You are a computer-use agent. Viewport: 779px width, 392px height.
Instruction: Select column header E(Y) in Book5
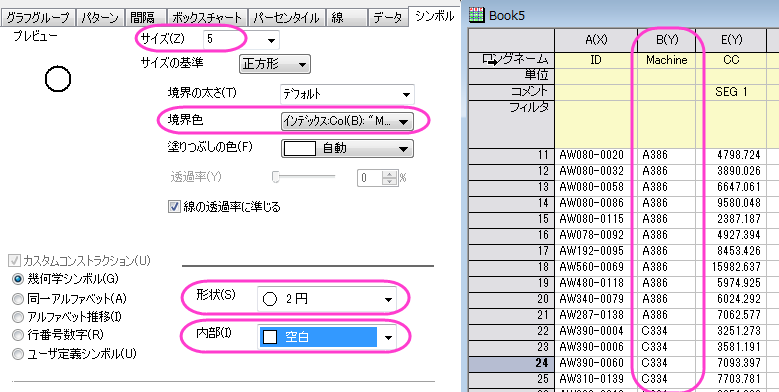pos(731,40)
